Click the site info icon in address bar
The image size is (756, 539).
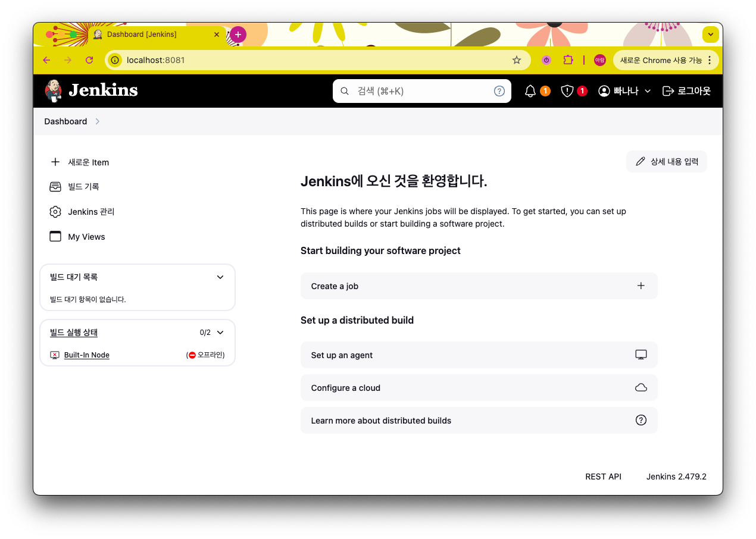point(115,60)
